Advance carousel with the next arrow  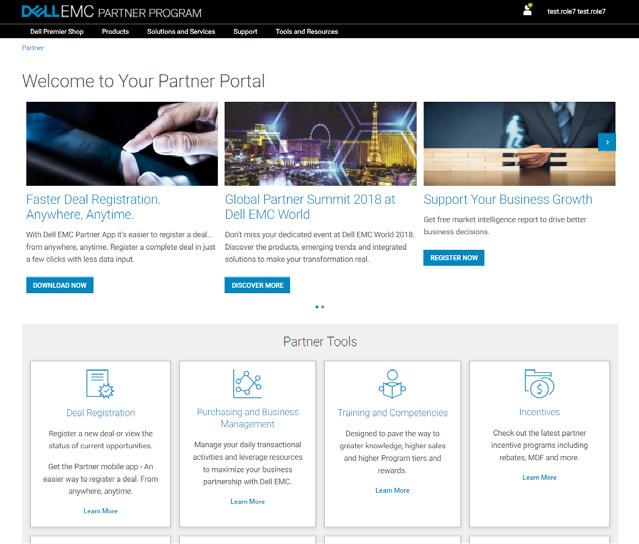tap(607, 142)
